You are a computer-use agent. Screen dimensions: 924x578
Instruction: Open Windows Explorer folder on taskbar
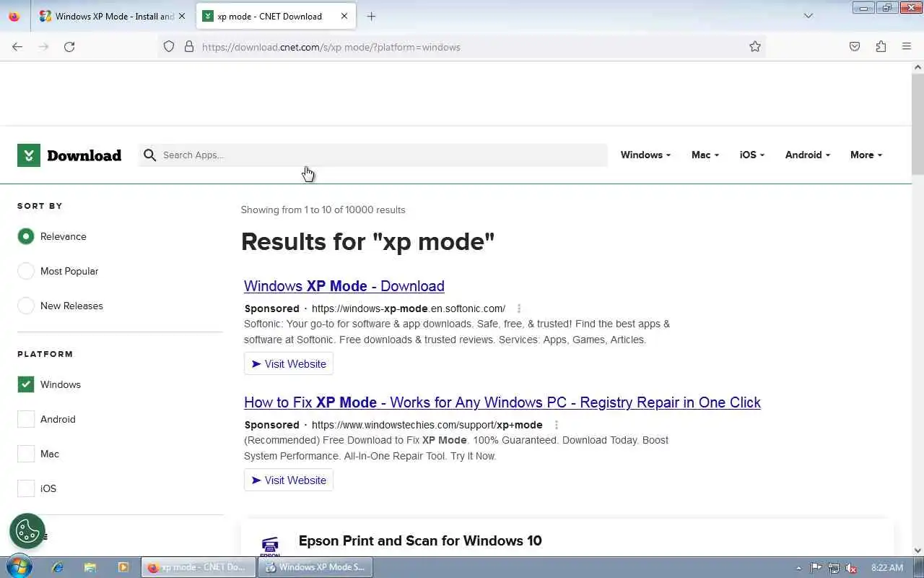click(90, 568)
